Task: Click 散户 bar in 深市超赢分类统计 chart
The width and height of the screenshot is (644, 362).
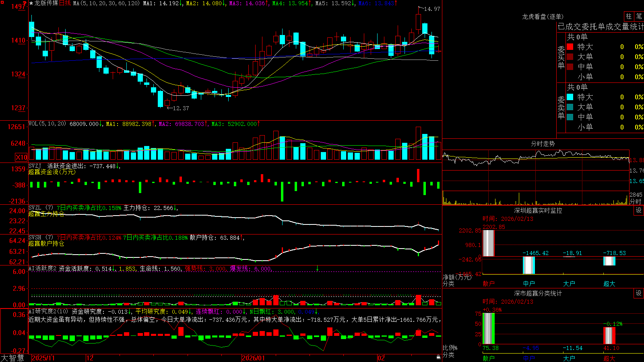Action: click(489, 329)
